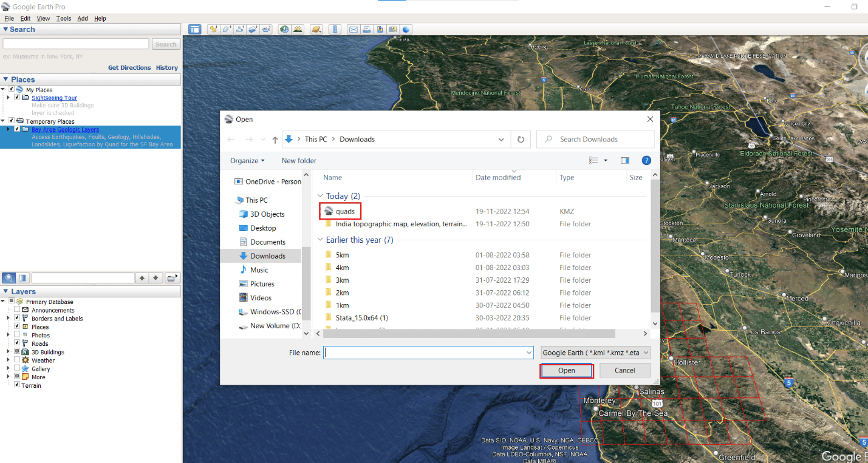868x463 pixels.
Task: Click the Print toolbar icon
Action: pos(367,29)
